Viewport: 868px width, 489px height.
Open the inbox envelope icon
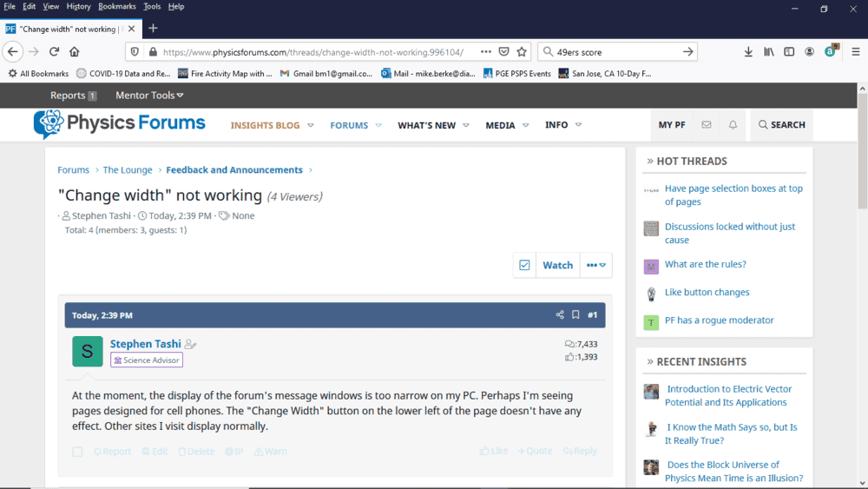pos(706,125)
